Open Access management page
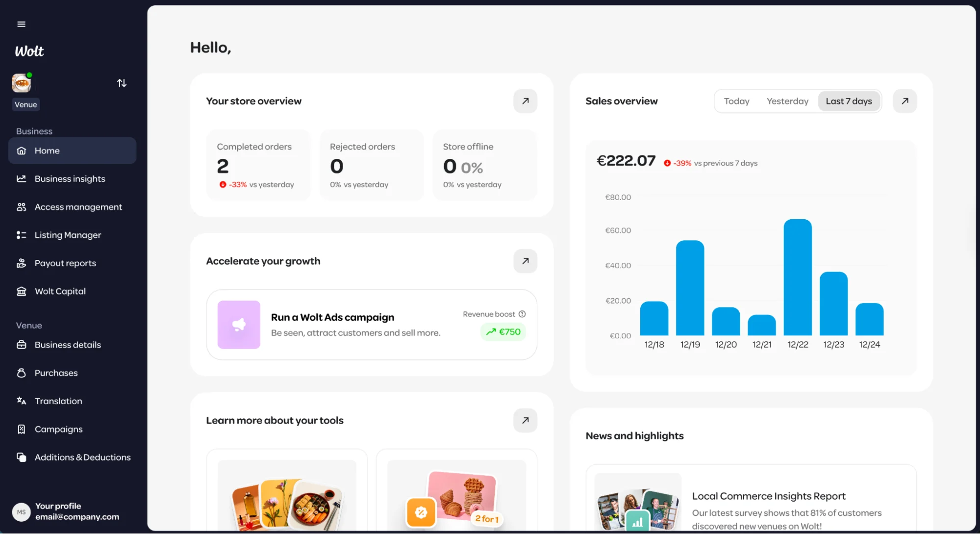 pos(78,207)
